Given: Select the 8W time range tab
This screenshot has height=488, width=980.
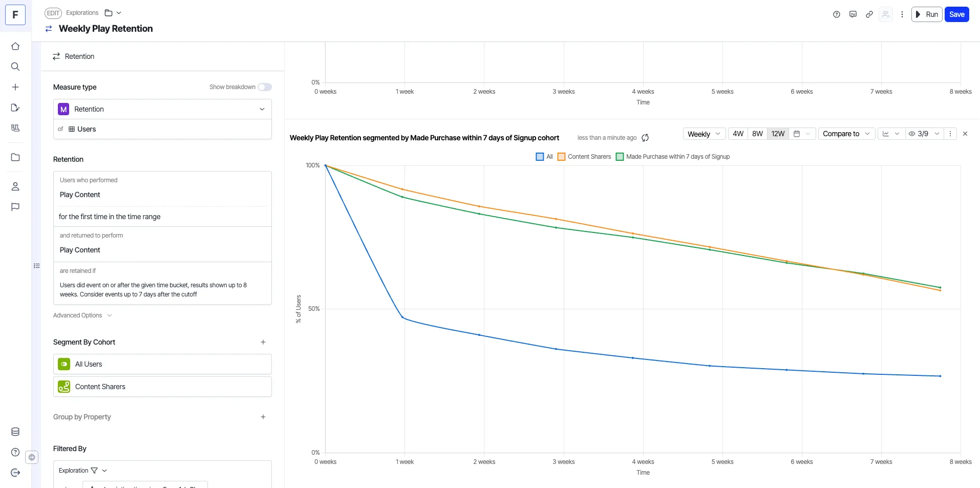Looking at the screenshot, I should 757,134.
